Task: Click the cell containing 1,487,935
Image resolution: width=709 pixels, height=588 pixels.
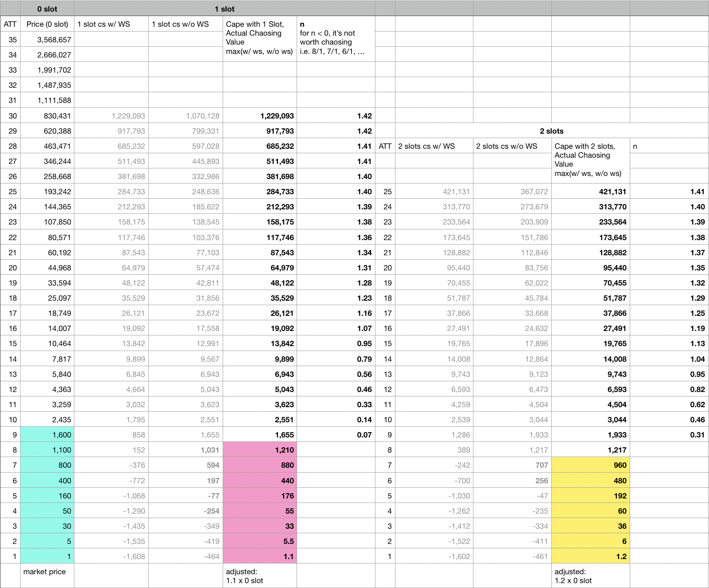Action: pos(47,85)
